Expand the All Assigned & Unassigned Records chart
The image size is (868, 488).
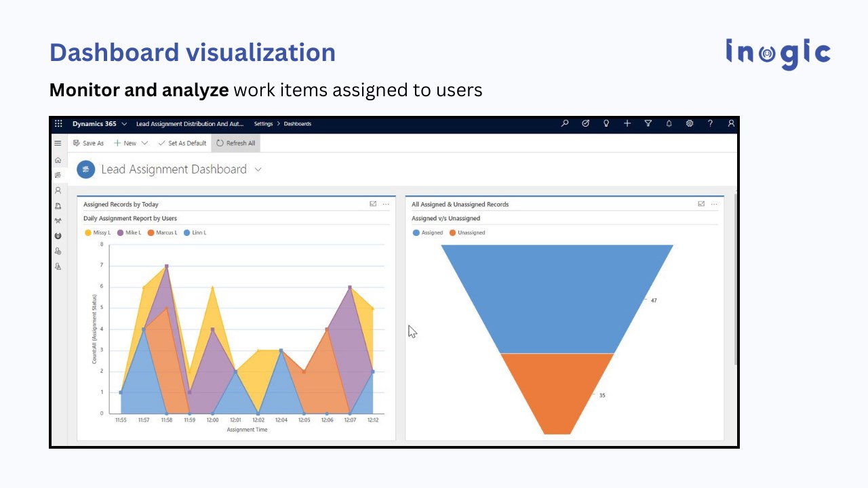(701, 204)
